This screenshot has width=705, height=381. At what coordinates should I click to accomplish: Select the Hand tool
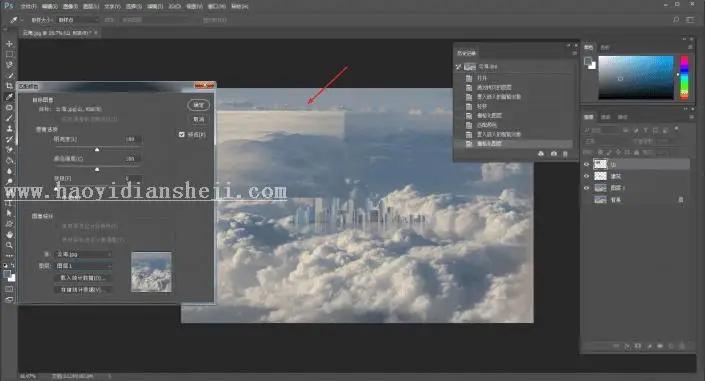tap(9, 234)
